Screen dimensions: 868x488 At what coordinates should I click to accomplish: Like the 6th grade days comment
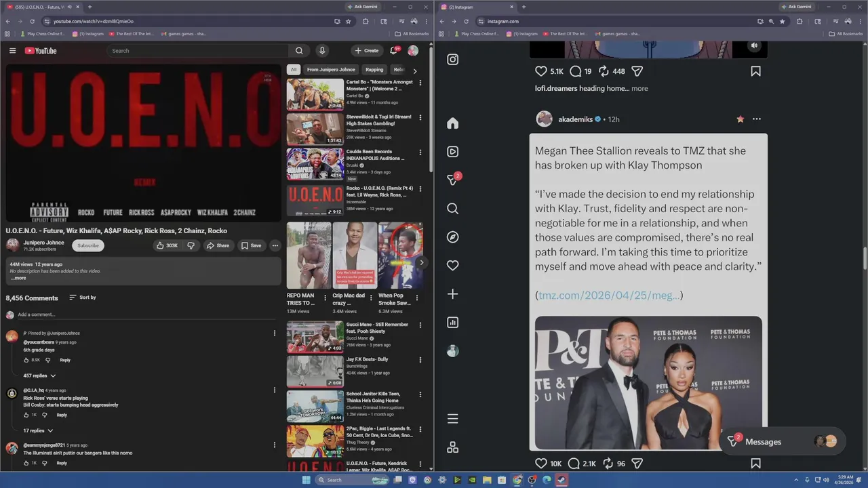point(26,360)
